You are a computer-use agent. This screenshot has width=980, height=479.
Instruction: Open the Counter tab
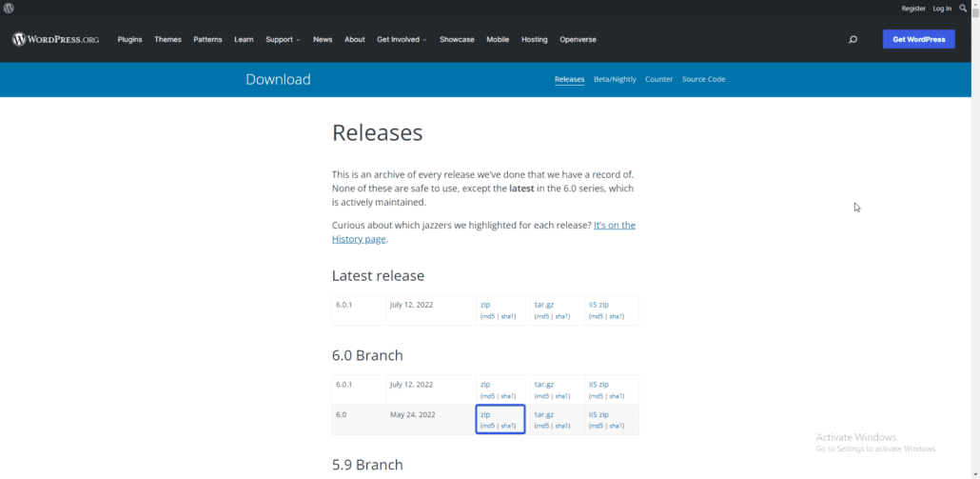658,79
